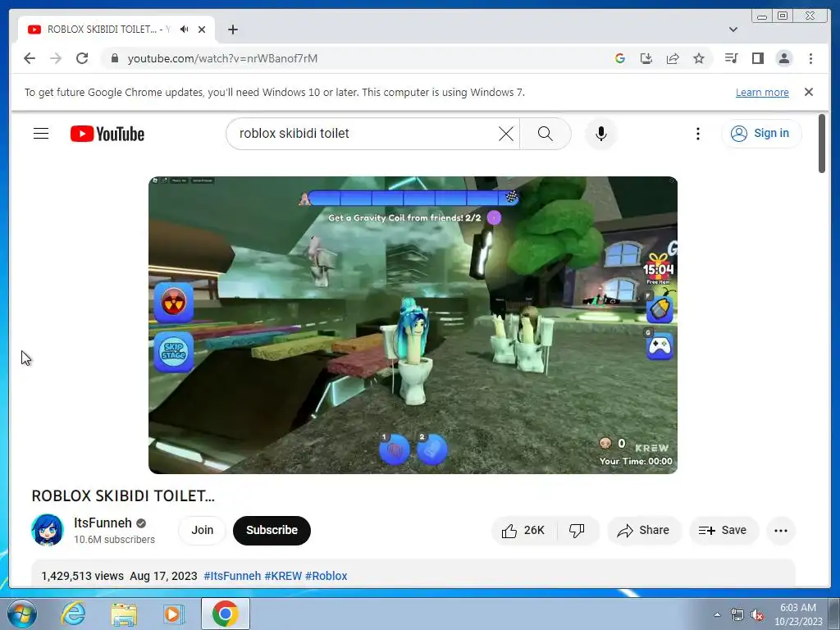The image size is (840, 630).
Task: Click the forward navigation arrow
Action: [x=56, y=58]
